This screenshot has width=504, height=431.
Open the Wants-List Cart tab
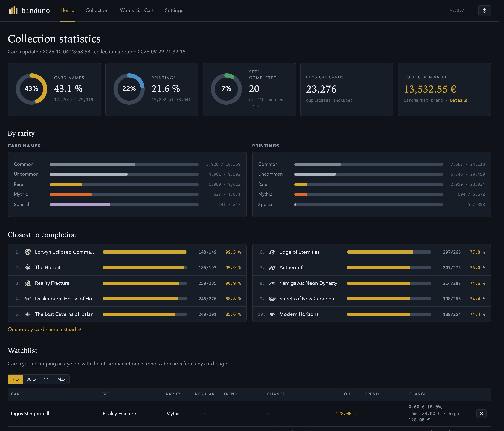point(137,10)
